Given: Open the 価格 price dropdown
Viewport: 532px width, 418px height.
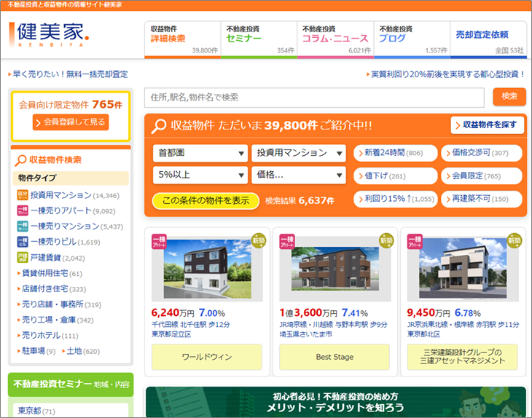Looking at the screenshot, I should 298,176.
